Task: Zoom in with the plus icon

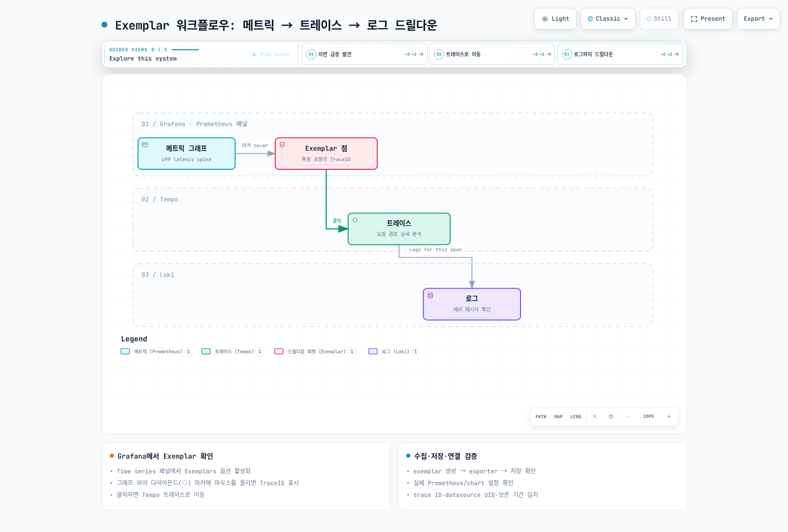Action: pyautogui.click(x=669, y=417)
